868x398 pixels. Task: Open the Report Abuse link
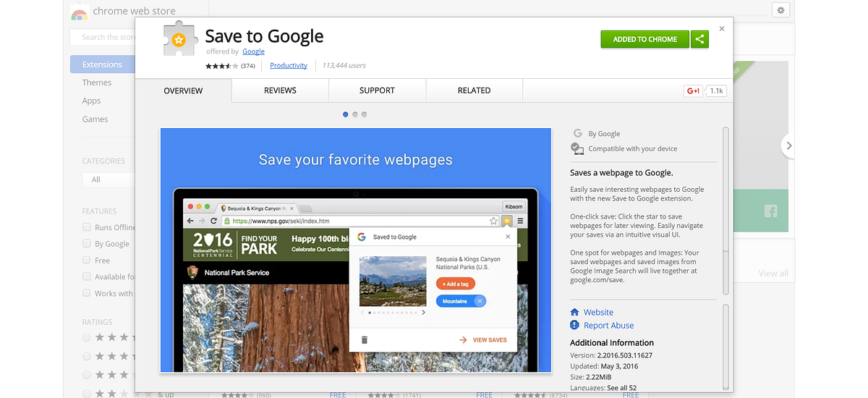[608, 326]
